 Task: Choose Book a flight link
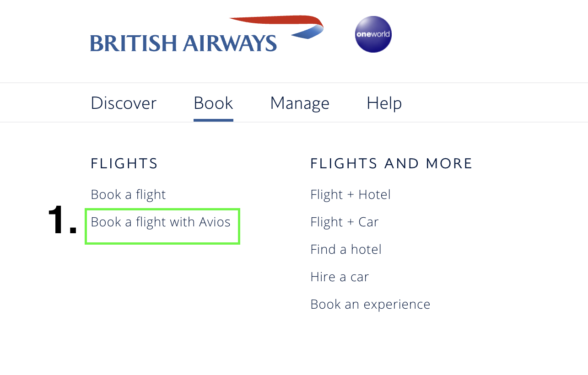(x=128, y=195)
